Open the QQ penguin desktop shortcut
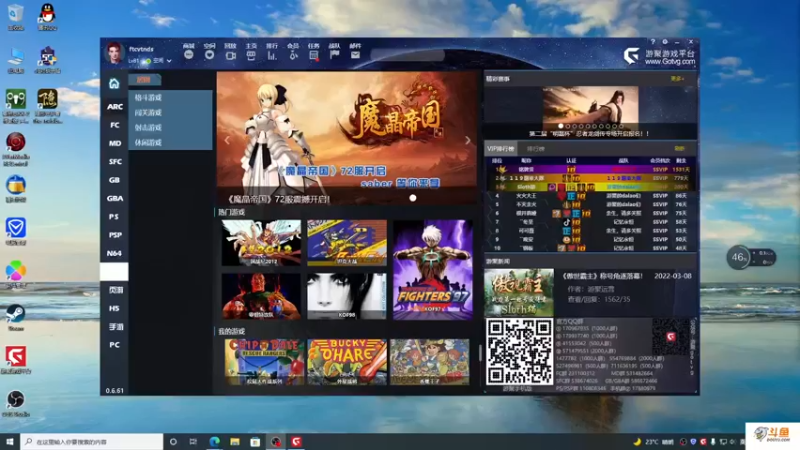 click(x=47, y=16)
